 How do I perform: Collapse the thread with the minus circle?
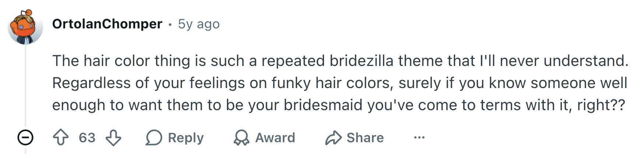tap(25, 138)
